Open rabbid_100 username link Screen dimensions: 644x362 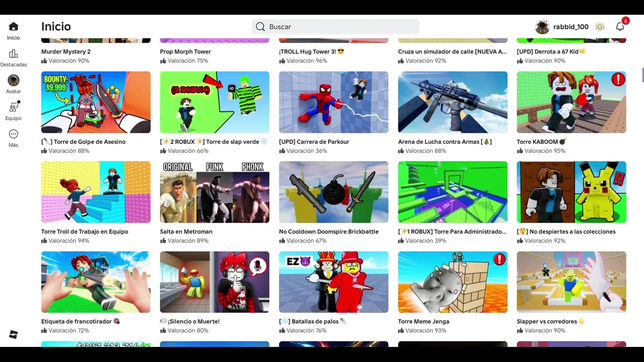(571, 27)
